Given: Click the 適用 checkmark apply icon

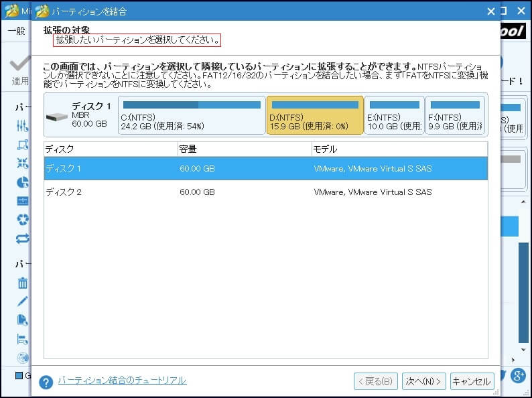Looking at the screenshot, I should 20,68.
